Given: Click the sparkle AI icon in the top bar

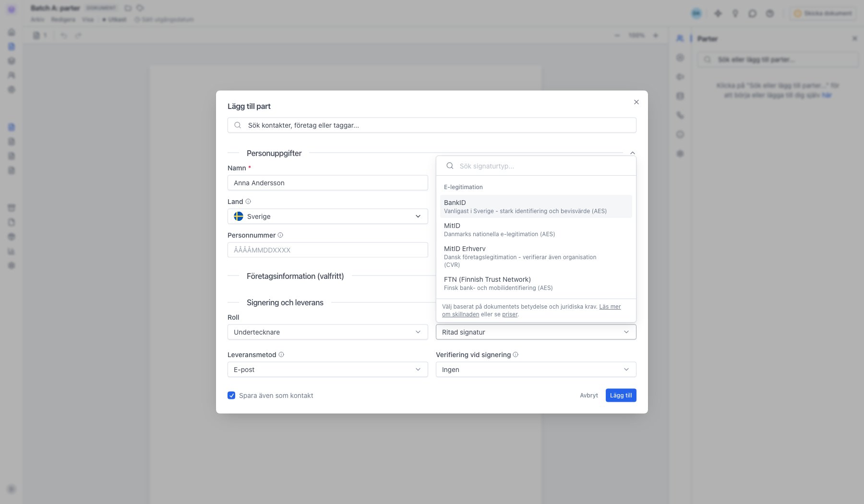Looking at the screenshot, I should coord(718,13).
